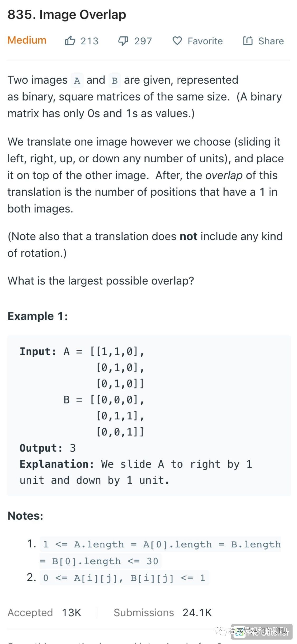Viewport: 297px width, 644px height.
Task: Click the Output: 3 line
Action: pos(48,448)
